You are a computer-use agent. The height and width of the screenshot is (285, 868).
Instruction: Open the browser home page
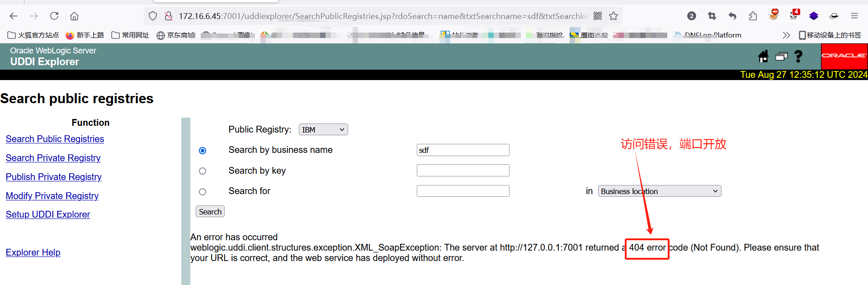pos(74,16)
